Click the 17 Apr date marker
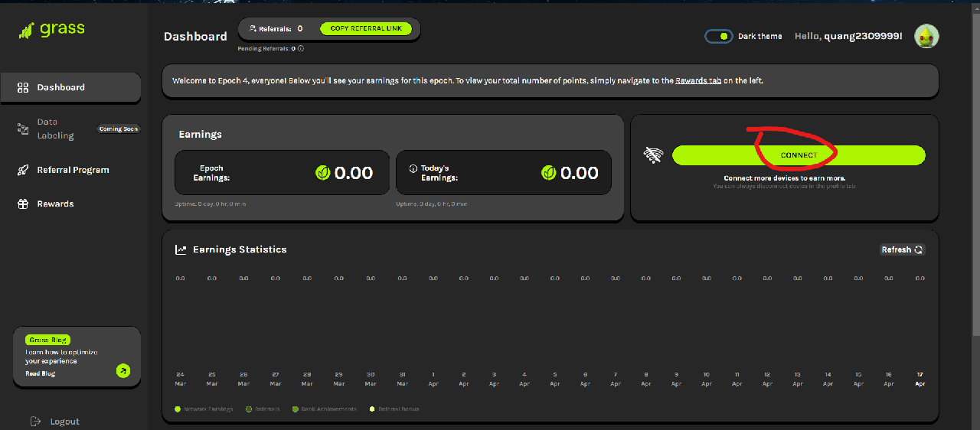Screen dimensions: 980x430 [920, 379]
